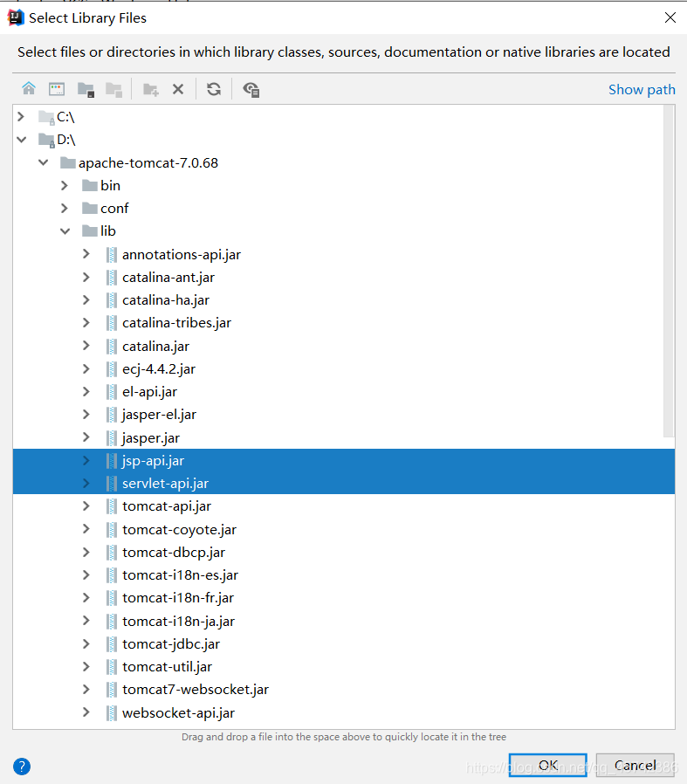Click the el-api.jar archive icon
Viewport: 687px width, 784px height.
[112, 392]
